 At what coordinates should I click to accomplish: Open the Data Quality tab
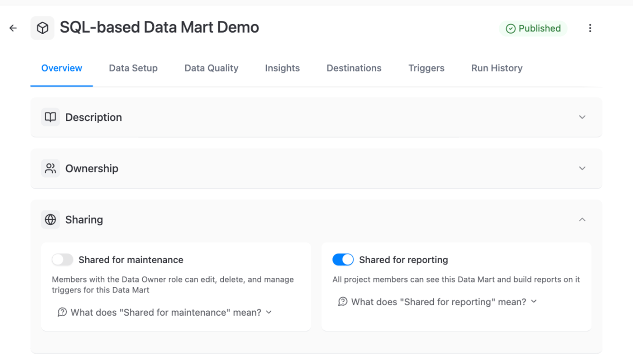[x=211, y=68]
